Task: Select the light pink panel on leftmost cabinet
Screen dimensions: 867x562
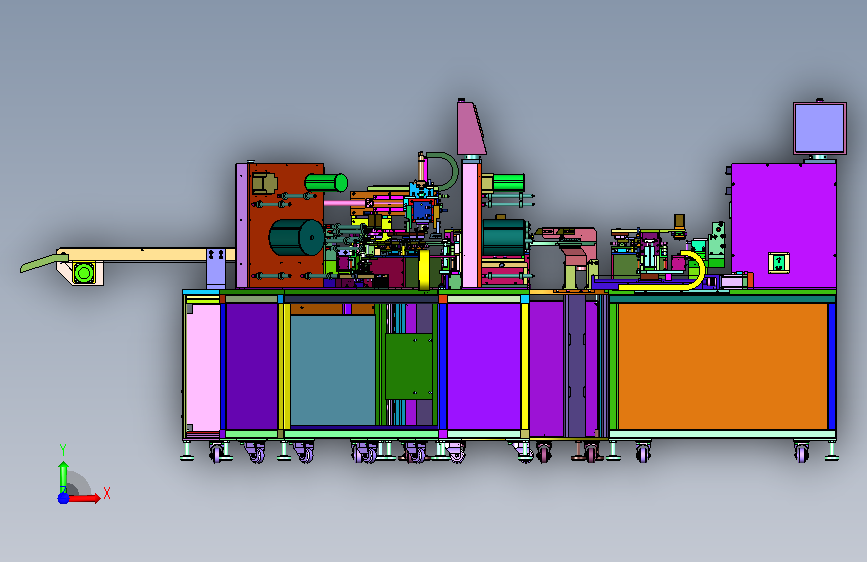Action: [203, 367]
